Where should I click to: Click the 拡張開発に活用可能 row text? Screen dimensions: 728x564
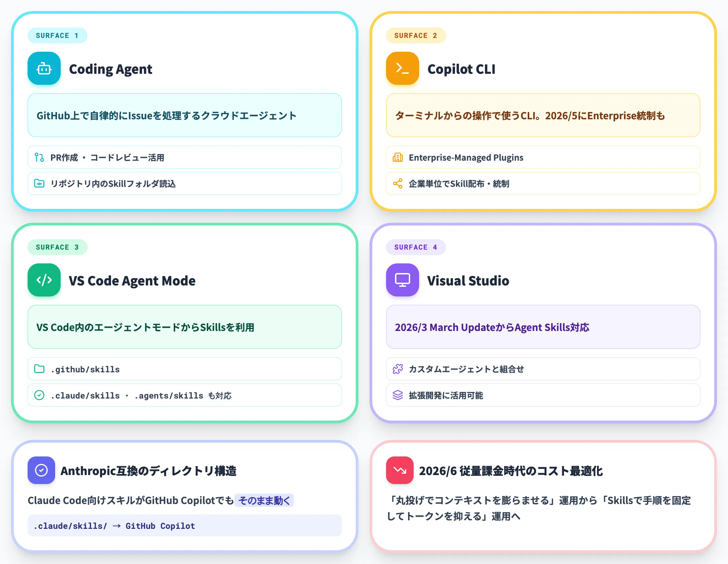pos(446,395)
